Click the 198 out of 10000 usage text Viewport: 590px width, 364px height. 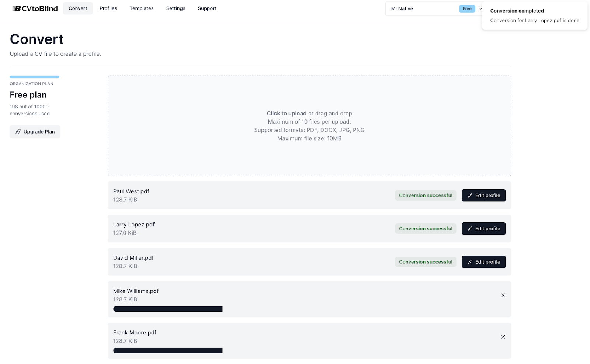click(x=29, y=110)
